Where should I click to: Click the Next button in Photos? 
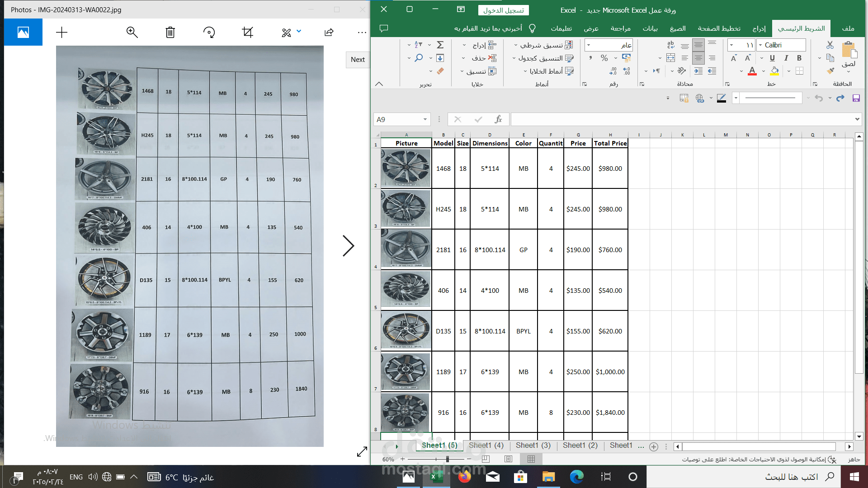pyautogui.click(x=358, y=60)
